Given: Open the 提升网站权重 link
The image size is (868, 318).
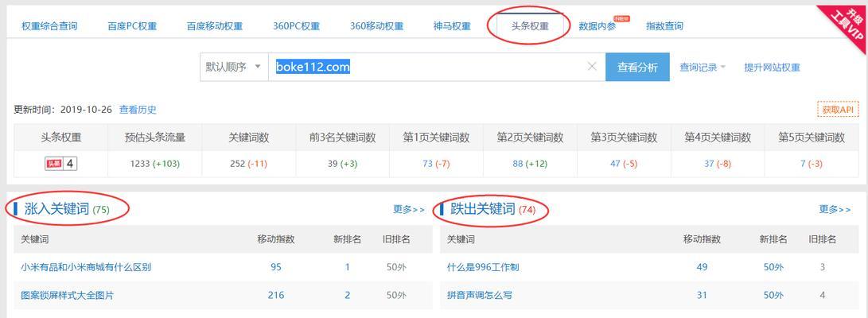Looking at the screenshot, I should point(773,68).
